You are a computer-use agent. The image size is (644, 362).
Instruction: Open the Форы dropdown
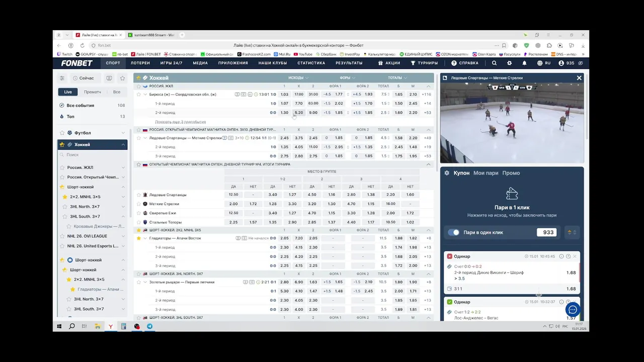tap(348, 78)
